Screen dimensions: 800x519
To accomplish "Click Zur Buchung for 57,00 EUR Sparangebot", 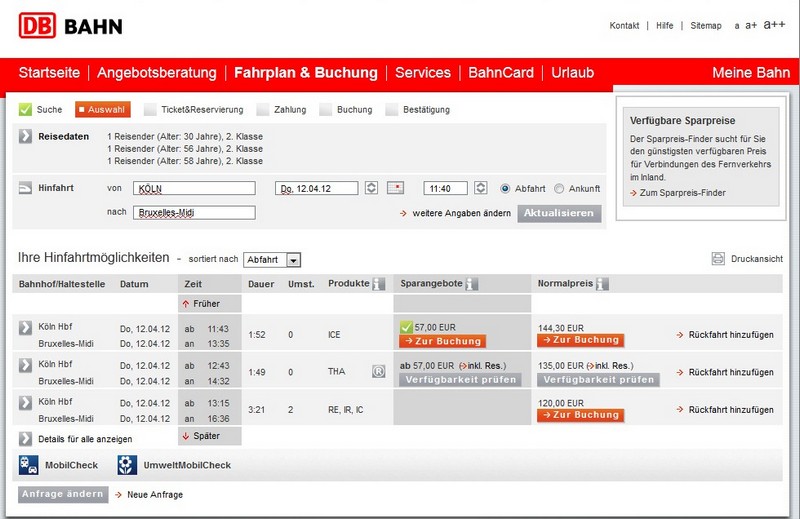I will pyautogui.click(x=442, y=341).
